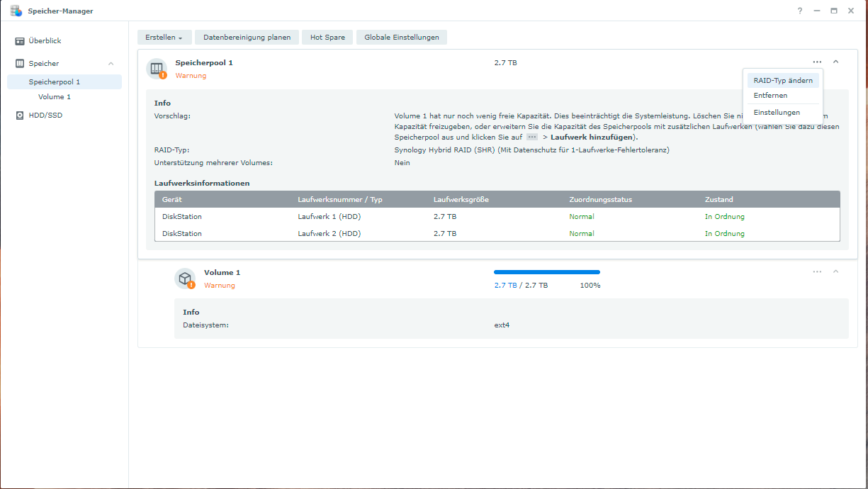This screenshot has height=489, width=868.
Task: Select the Laufwerk 1 (HDD) cell
Action: (x=329, y=217)
